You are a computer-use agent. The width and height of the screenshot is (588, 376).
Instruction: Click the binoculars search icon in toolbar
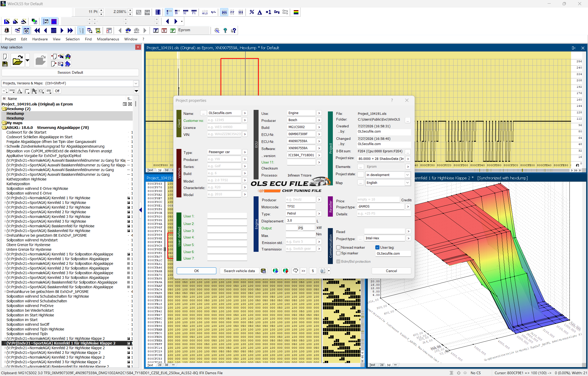(128, 30)
